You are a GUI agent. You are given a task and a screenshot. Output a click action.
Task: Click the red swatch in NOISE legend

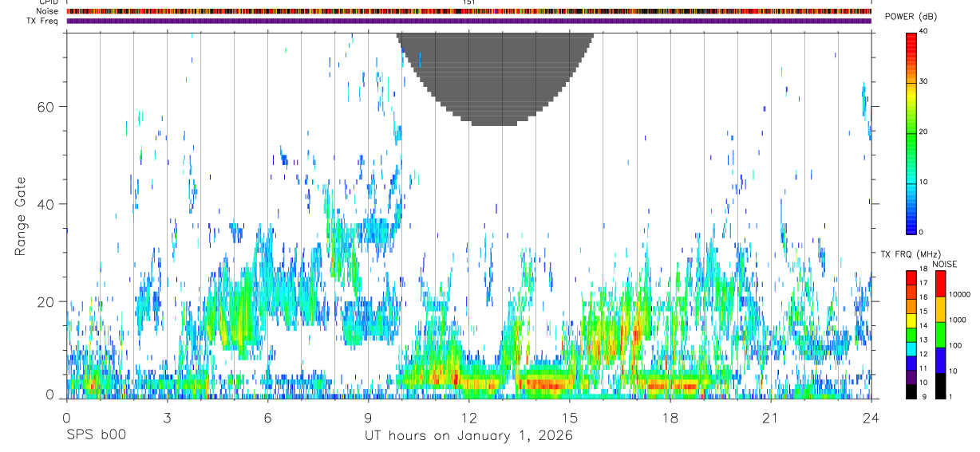click(940, 284)
